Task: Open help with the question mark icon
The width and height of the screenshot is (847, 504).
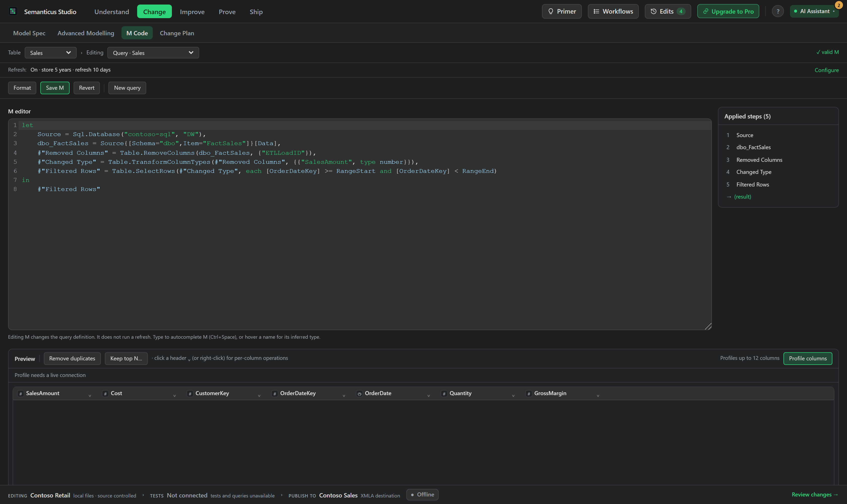Action: [778, 11]
